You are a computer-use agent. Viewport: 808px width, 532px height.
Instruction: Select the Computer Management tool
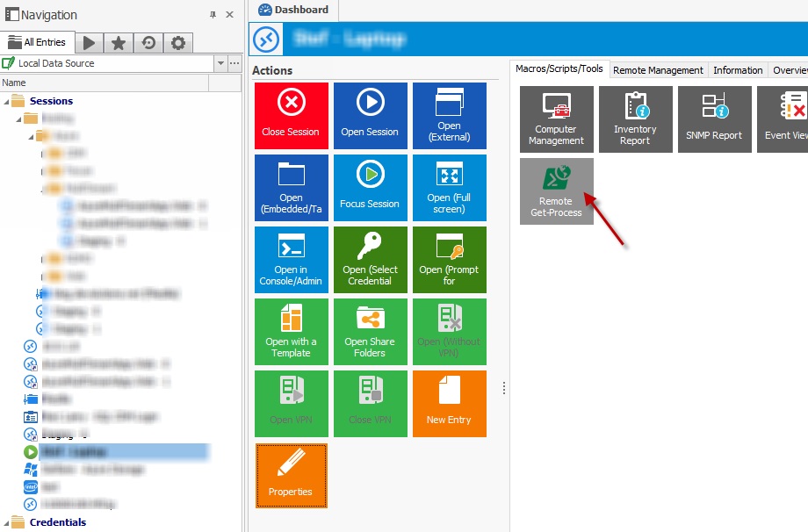click(556, 119)
